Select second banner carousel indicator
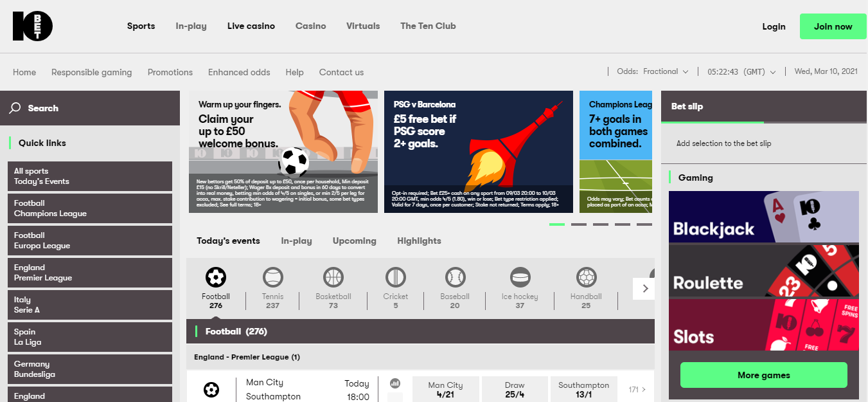 coord(579,224)
